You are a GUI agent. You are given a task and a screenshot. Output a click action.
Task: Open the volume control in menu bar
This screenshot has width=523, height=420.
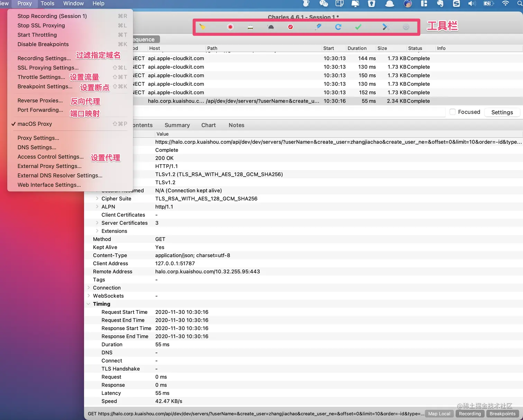click(x=472, y=3)
